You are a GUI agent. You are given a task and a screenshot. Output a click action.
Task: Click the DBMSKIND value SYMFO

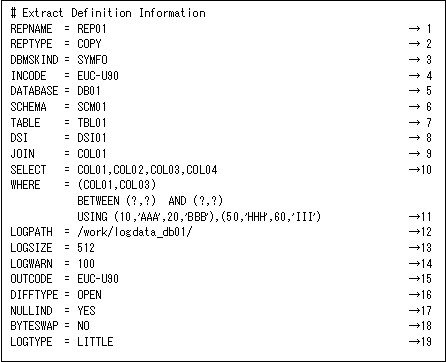92,60
